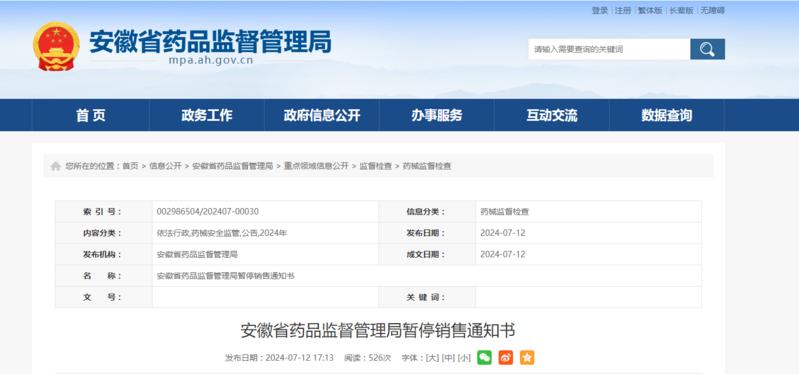
Task: Click 药械监督检查 in the breadcrumb
Action: [x=427, y=166]
